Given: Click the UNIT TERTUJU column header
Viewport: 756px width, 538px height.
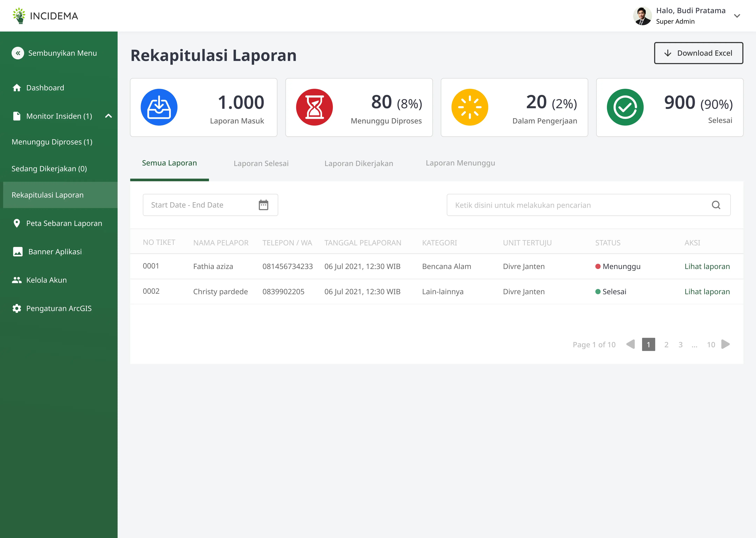Looking at the screenshot, I should [527, 243].
